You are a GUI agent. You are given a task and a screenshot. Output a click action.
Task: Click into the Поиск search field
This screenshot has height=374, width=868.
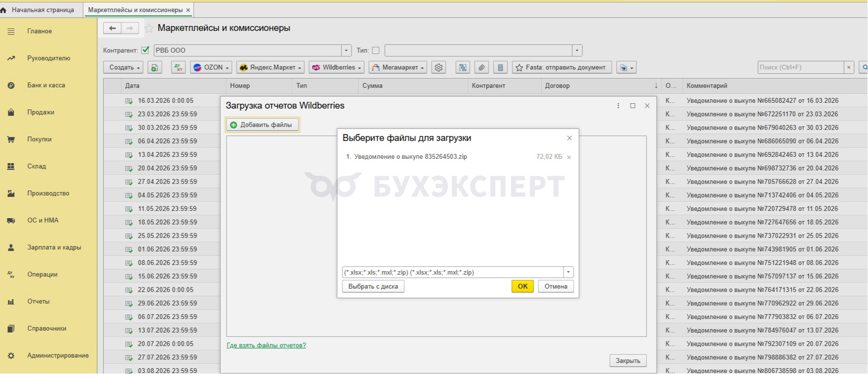pos(801,68)
